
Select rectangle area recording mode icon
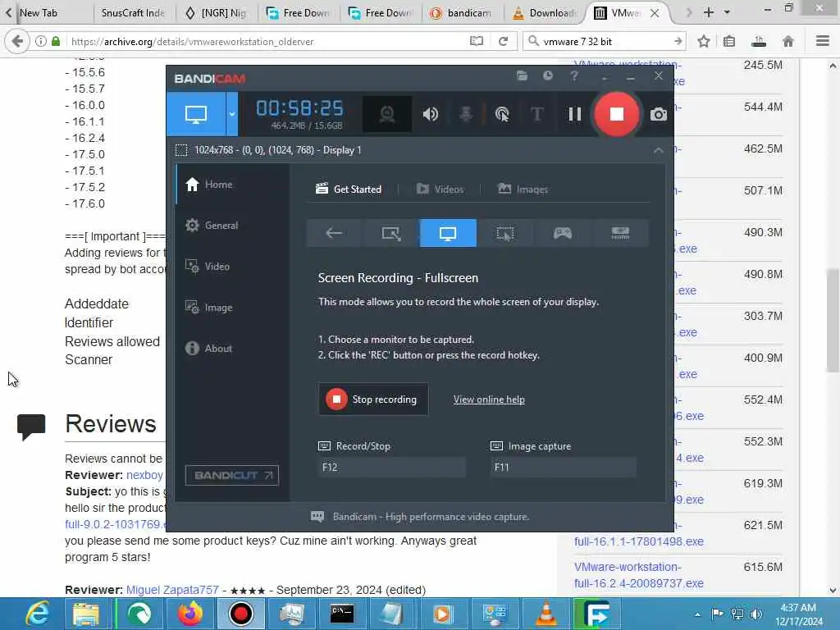391,233
